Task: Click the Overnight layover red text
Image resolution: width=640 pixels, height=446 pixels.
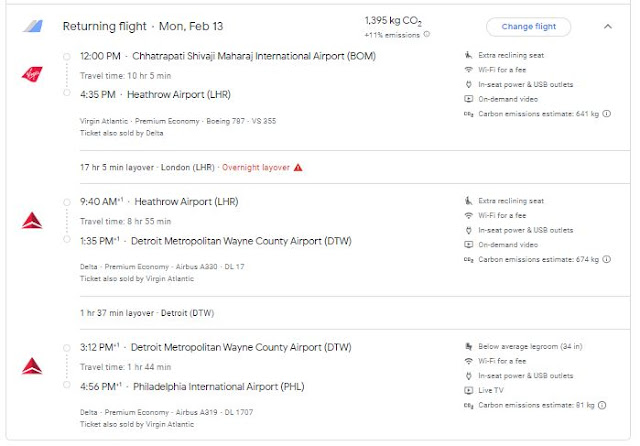Action: click(256, 166)
